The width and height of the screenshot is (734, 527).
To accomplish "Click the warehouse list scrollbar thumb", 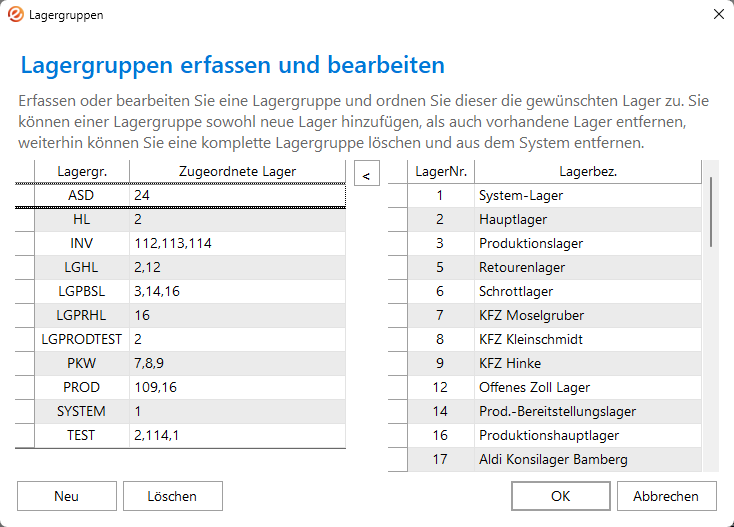I will 711,212.
